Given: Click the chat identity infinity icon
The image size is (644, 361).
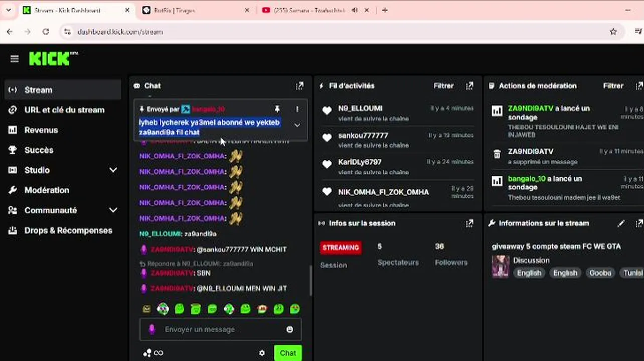Looking at the screenshot, I should 158,353.
